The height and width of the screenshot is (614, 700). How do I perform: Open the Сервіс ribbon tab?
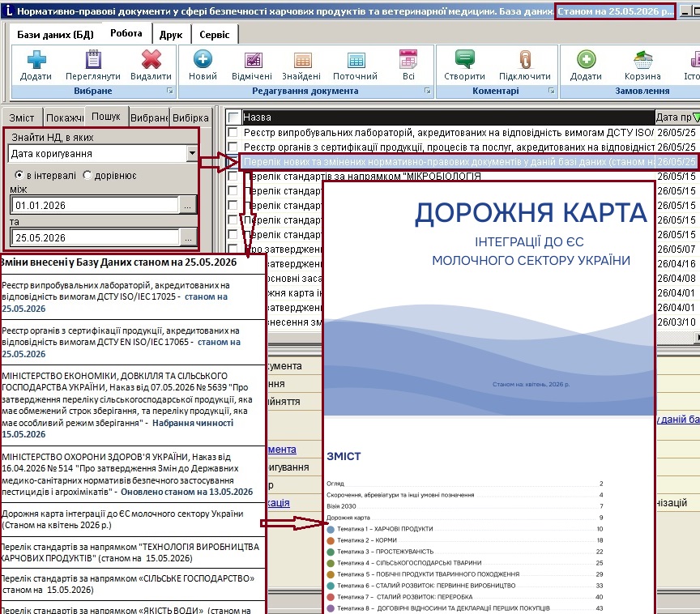214,34
